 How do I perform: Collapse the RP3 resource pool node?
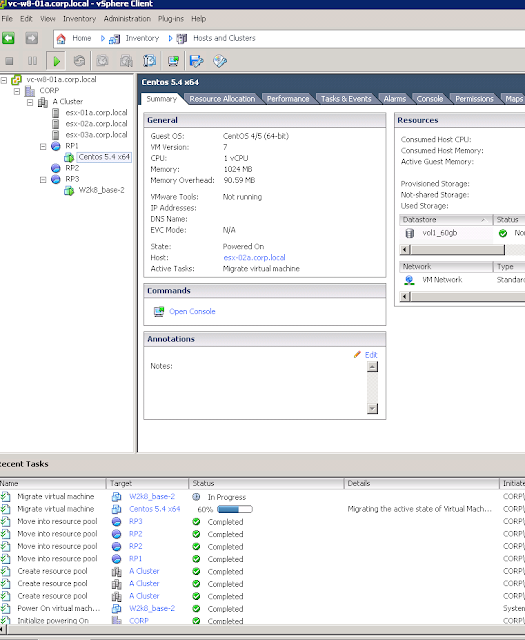pos(43,180)
